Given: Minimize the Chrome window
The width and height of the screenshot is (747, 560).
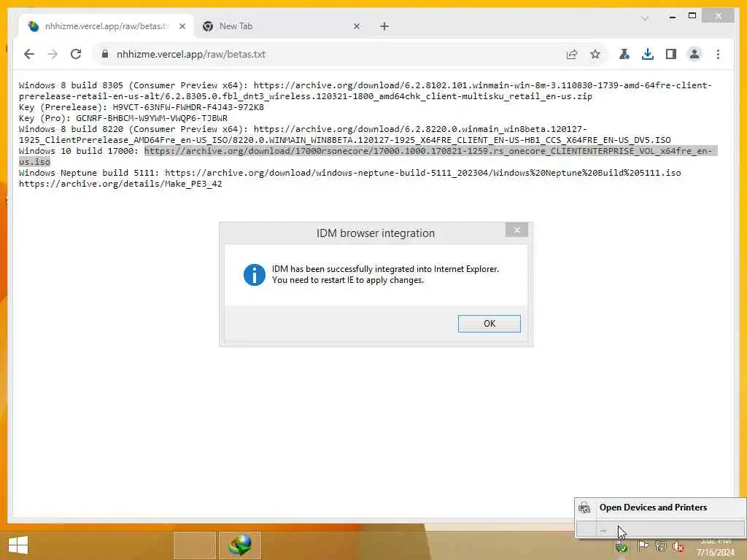Looking at the screenshot, I should click(672, 17).
